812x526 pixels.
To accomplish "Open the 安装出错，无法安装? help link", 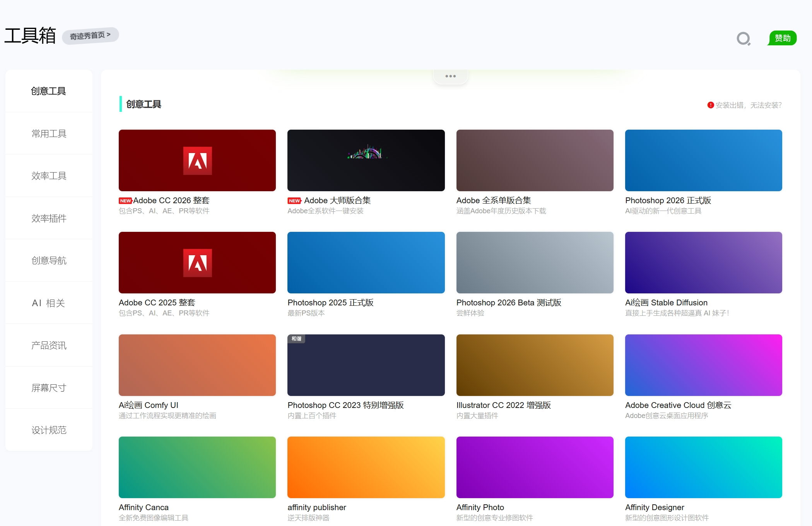I will (749, 105).
